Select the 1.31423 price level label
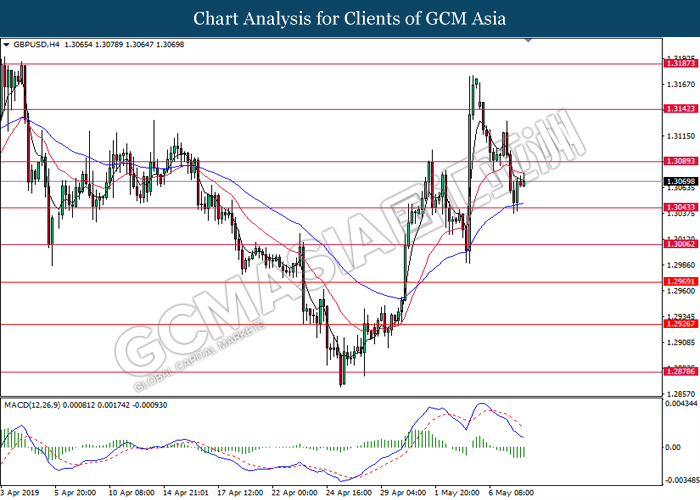This screenshot has width=700, height=500. click(x=680, y=109)
